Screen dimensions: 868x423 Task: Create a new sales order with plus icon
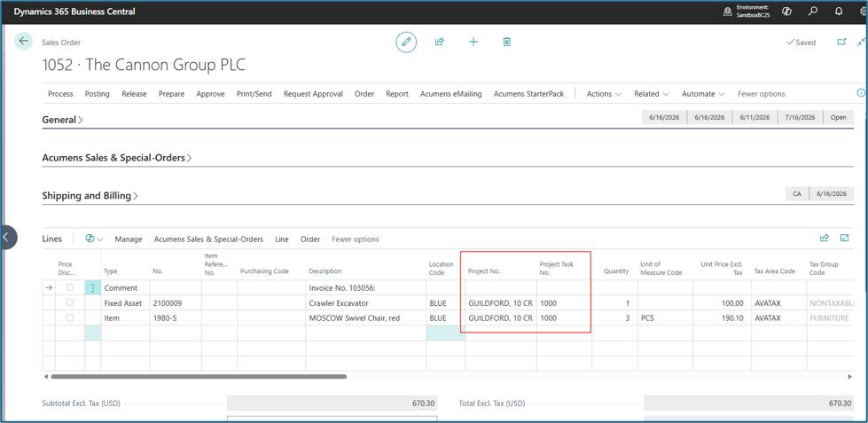(473, 42)
